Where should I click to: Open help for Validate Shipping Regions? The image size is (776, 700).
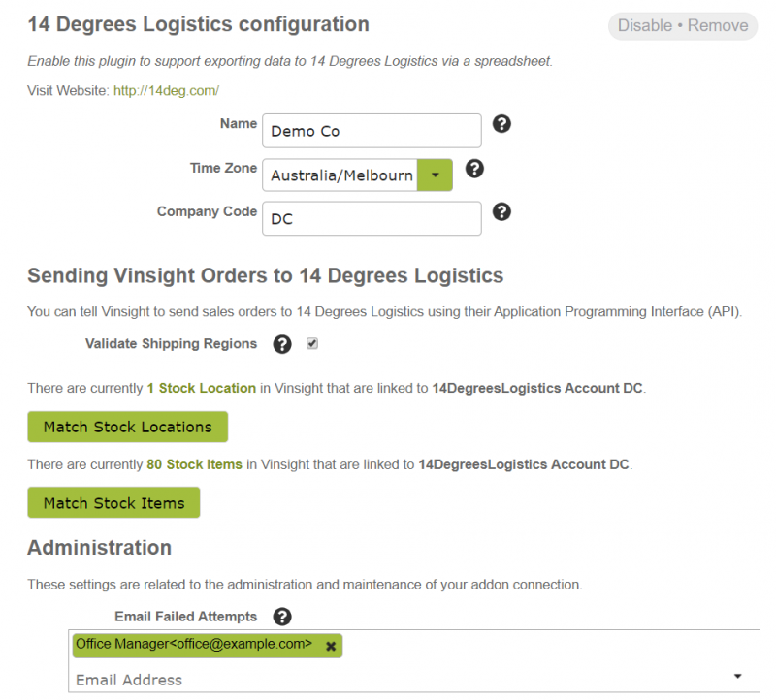tap(281, 344)
